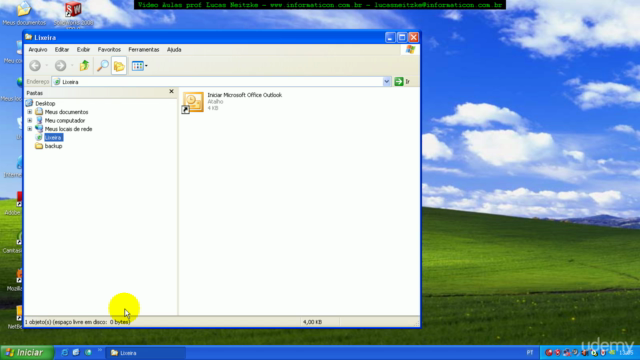Click the Forward arrow toolbar button
Screen dimensions: 640x360
[x=60, y=65]
